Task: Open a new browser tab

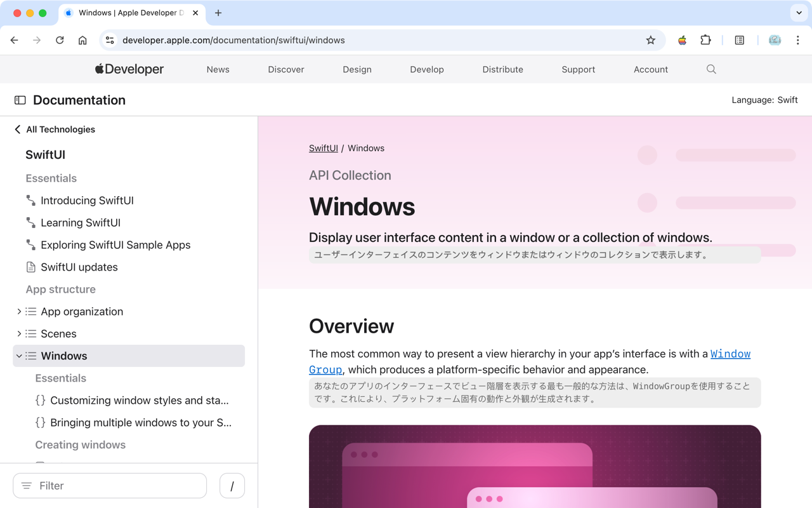Action: tap(218, 13)
